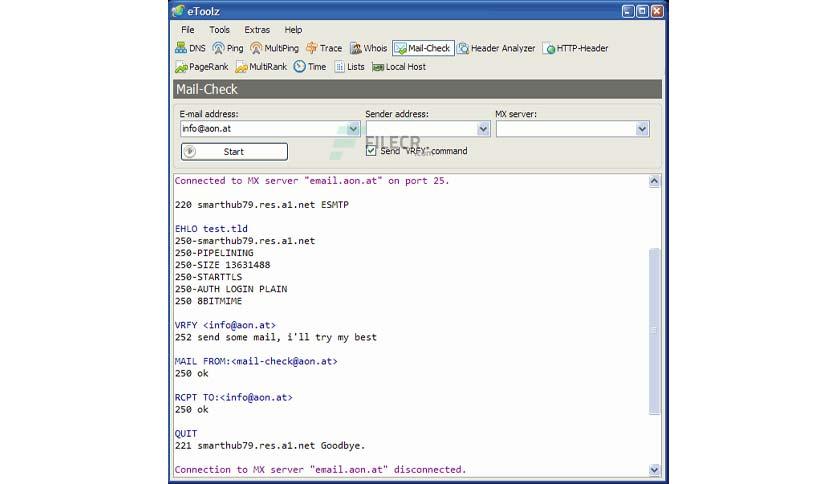
Task: Minimize the eToolz window
Action: click(x=628, y=11)
